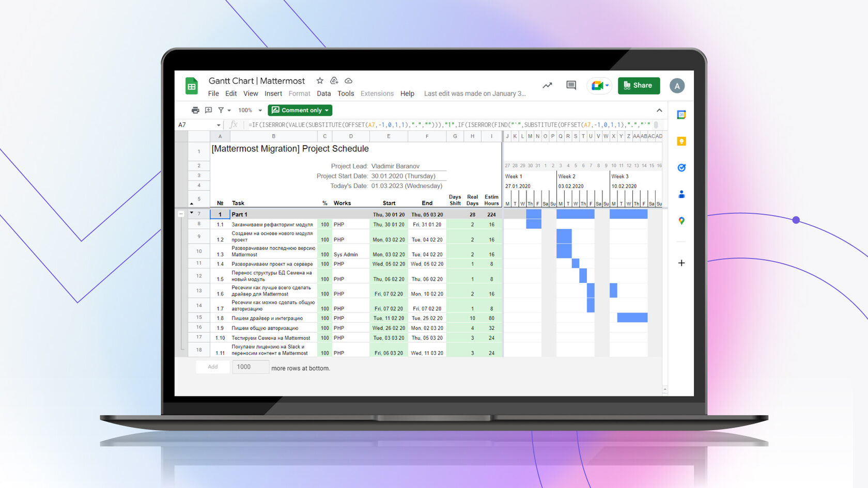Open the Help menu
This screenshot has height=488, width=868.
(407, 93)
